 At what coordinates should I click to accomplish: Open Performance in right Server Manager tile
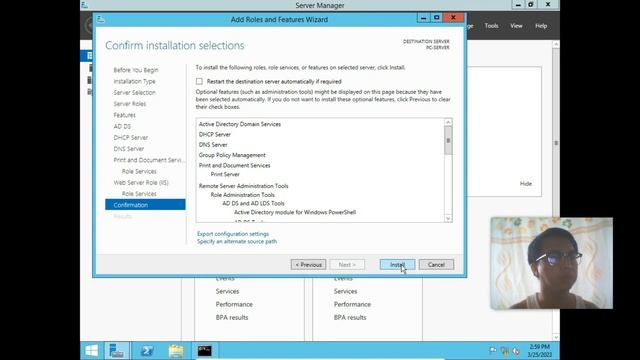(x=352, y=304)
